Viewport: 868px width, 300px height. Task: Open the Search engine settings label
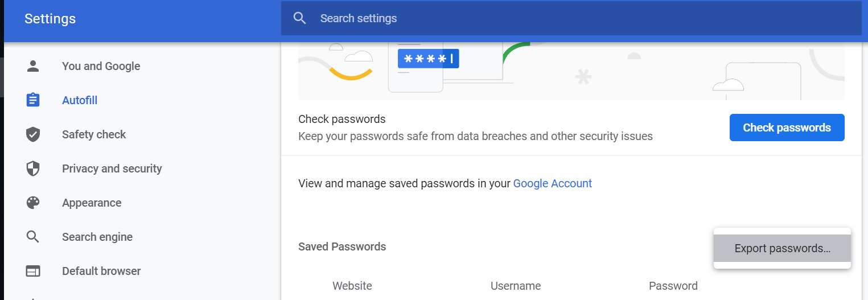tap(97, 237)
